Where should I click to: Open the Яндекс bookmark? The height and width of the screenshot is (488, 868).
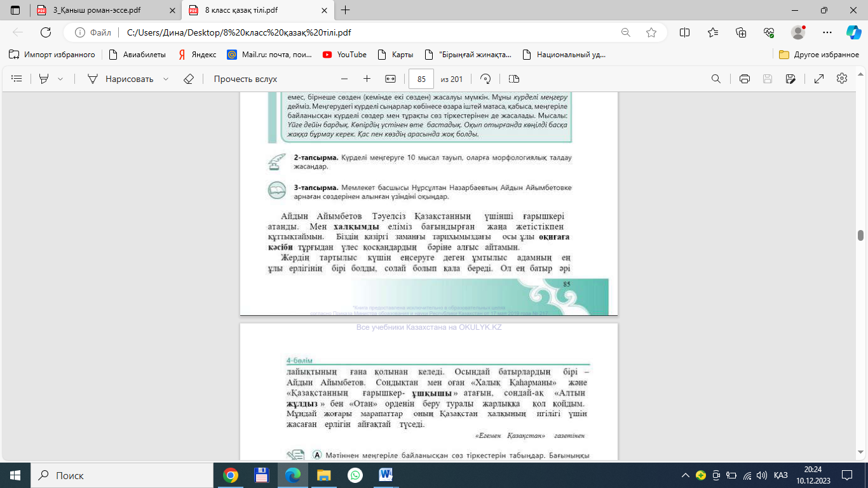pyautogui.click(x=197, y=55)
